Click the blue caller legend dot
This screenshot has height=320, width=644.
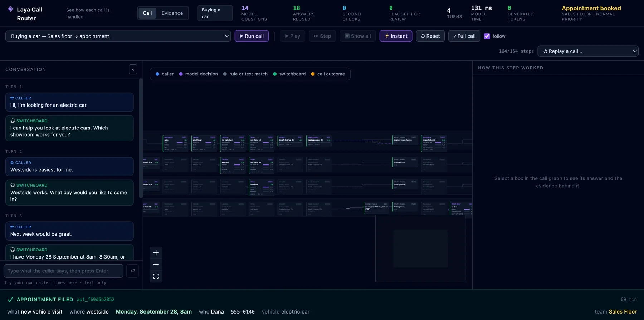point(157,74)
